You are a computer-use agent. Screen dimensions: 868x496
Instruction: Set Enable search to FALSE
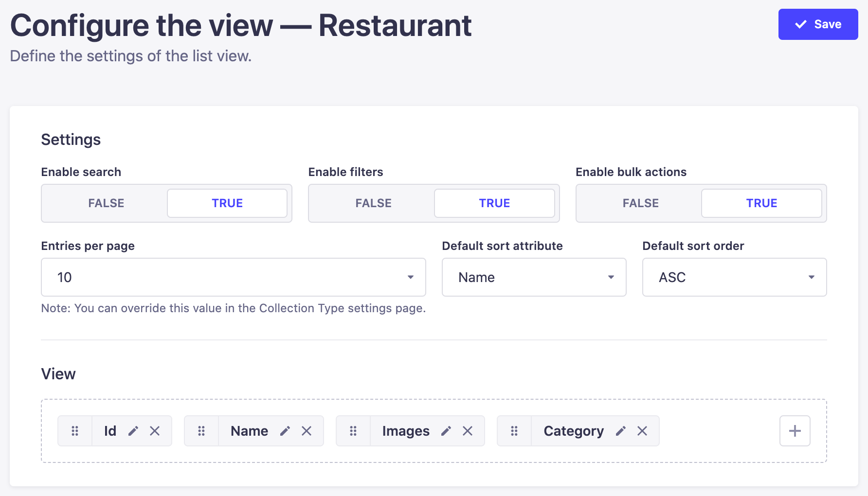[106, 203]
